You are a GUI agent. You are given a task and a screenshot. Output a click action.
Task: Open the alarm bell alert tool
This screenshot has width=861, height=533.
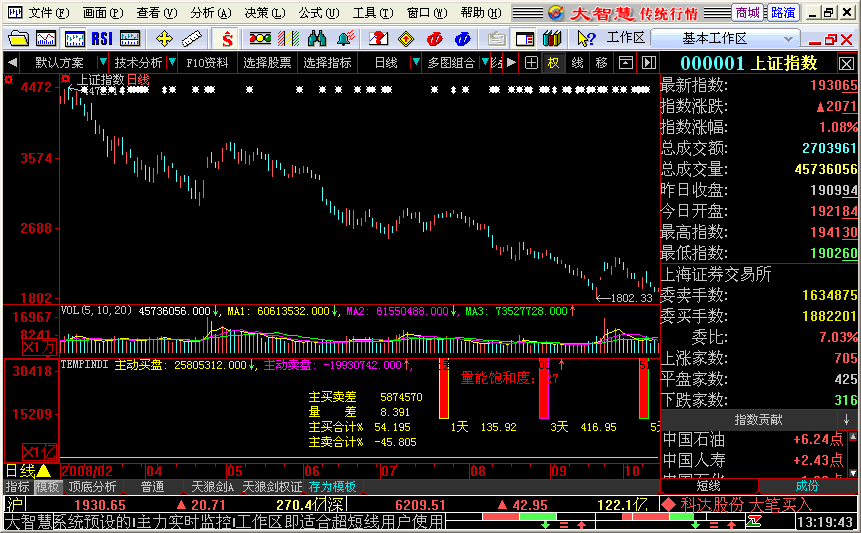345,38
